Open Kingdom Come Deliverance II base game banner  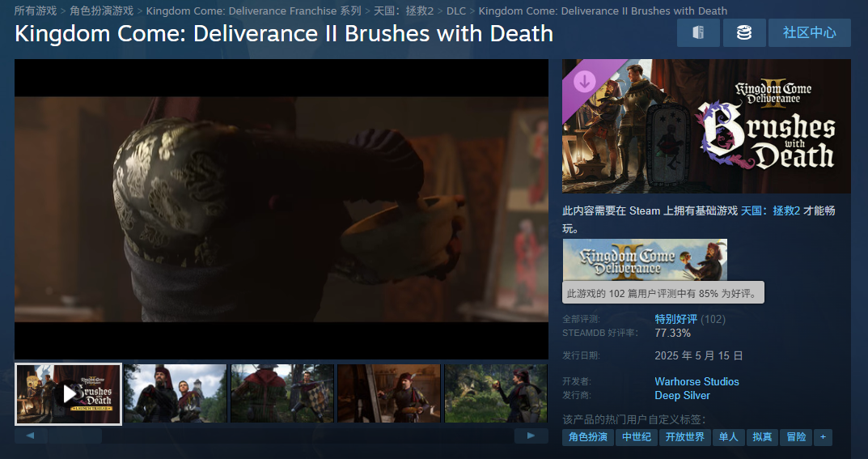click(x=645, y=260)
